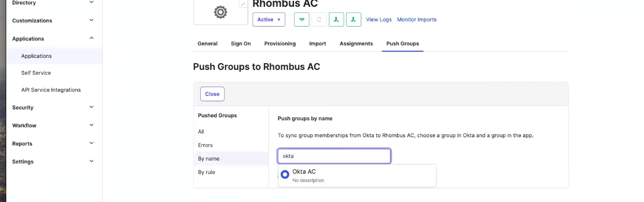Switch to the Sign On tab

241,43
